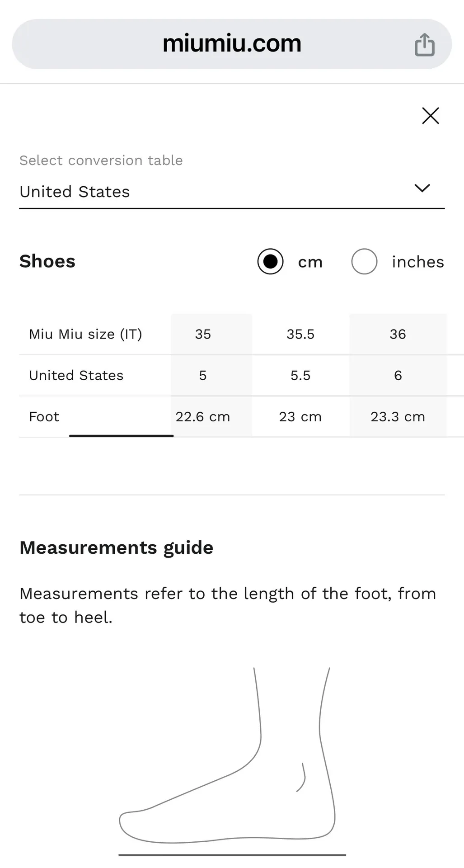Click the Measurements guide heading
This screenshot has height=868, width=464.
[x=116, y=547]
